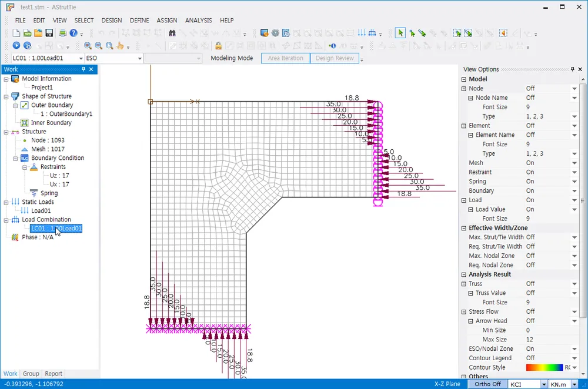Select the Load01 static load item

41,210
